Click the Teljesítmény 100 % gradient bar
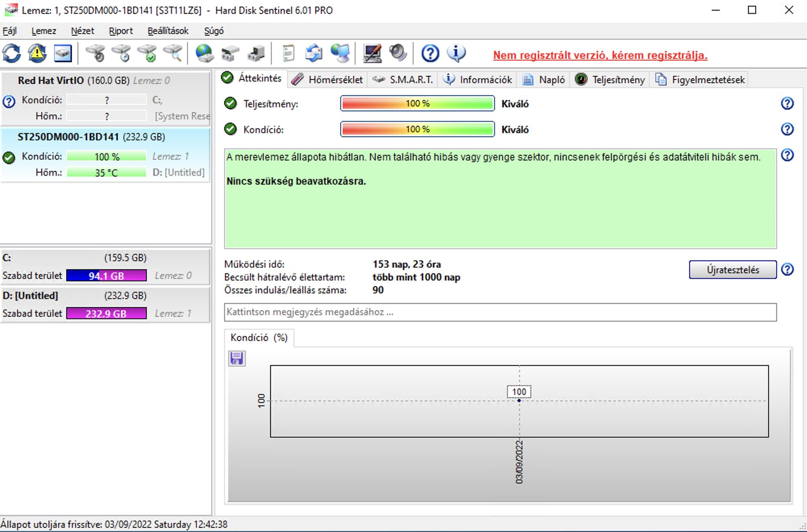 (x=417, y=104)
